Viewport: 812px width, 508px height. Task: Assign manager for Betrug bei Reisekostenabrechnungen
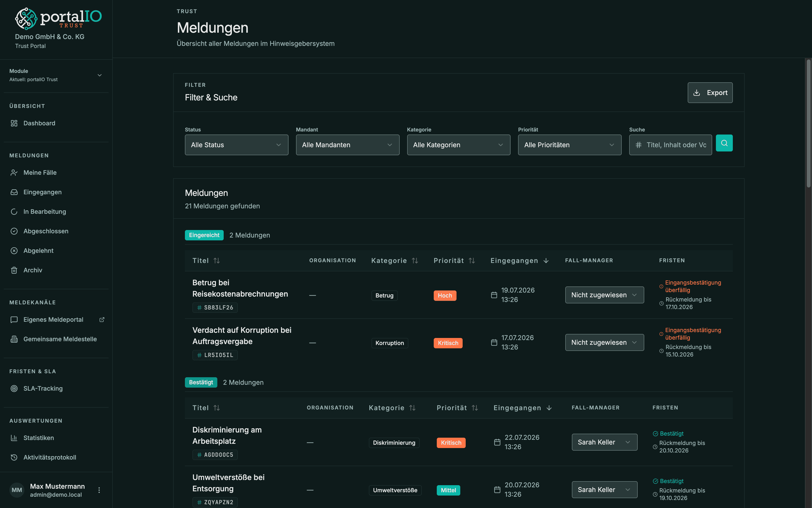pyautogui.click(x=605, y=295)
